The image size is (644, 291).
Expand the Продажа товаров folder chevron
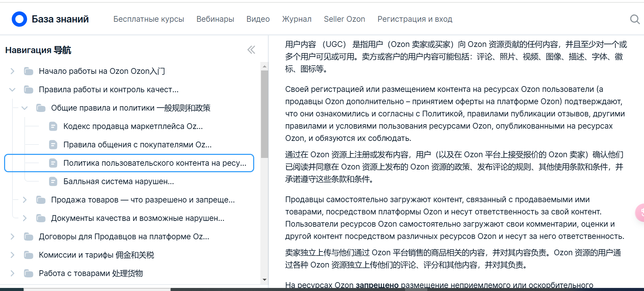[x=25, y=200]
